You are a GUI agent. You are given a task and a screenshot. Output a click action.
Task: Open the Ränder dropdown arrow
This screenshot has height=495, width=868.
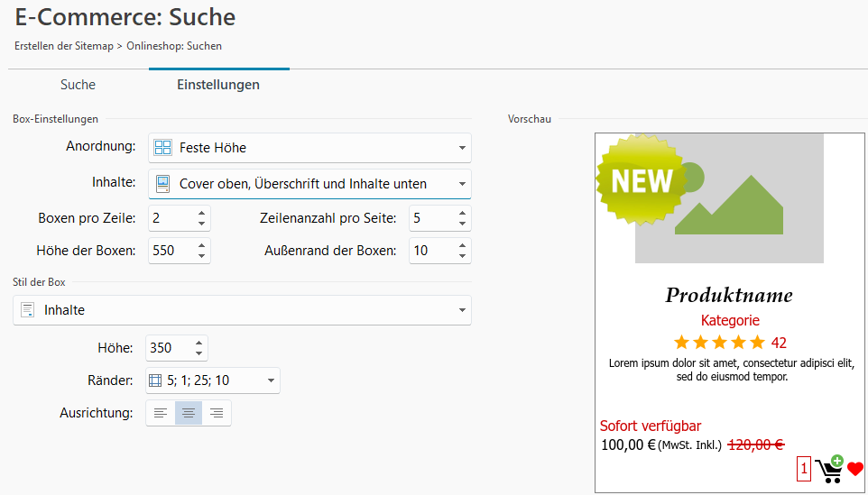click(x=271, y=380)
